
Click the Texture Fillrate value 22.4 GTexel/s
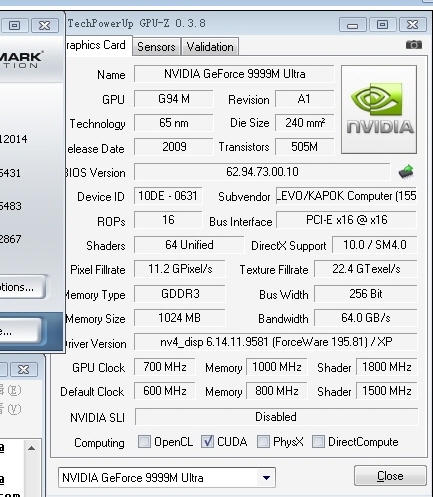pyautogui.click(x=366, y=269)
